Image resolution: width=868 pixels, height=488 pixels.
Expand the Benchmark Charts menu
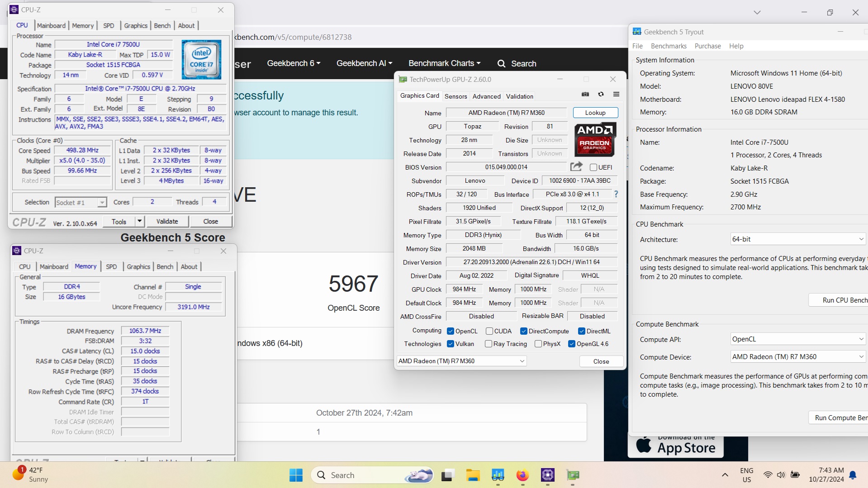pyautogui.click(x=444, y=63)
